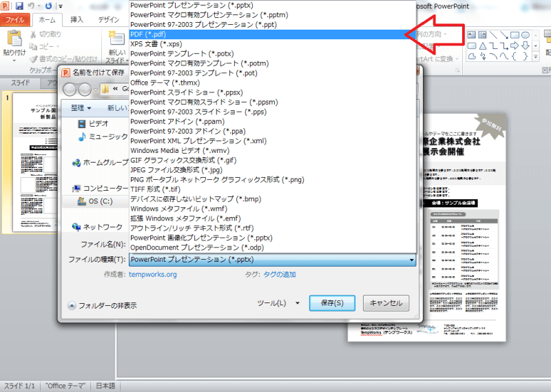Choose XPS 文書 (*.xps) format
The height and width of the screenshot is (392, 551).
(x=273, y=44)
